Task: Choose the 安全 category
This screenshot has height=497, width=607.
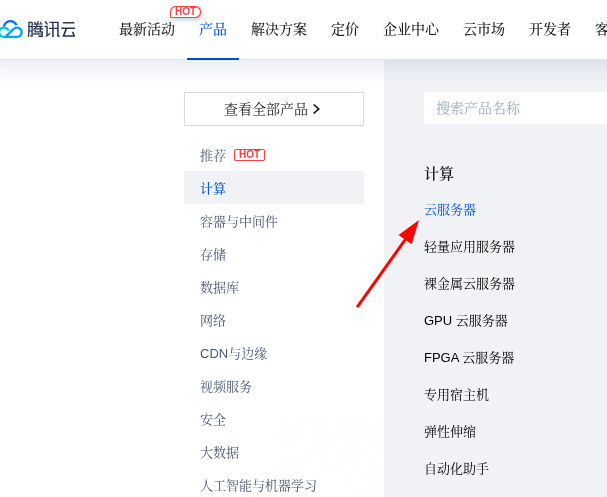Action: (213, 420)
